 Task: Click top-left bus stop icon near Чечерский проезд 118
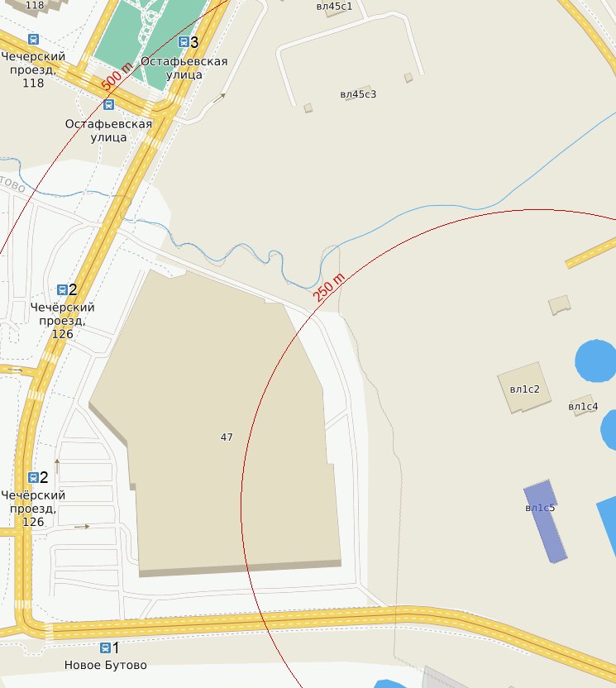(33, 39)
